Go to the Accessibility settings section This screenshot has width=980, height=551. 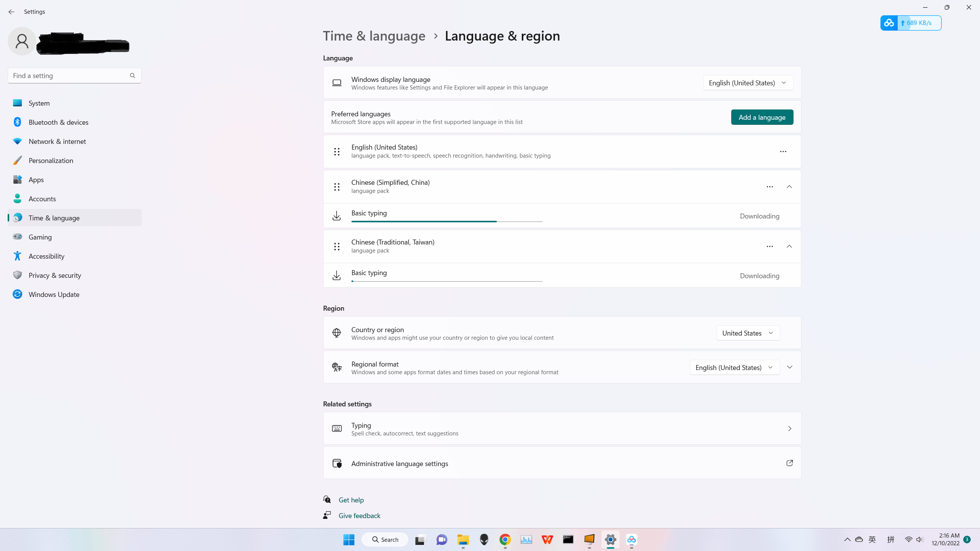(46, 256)
